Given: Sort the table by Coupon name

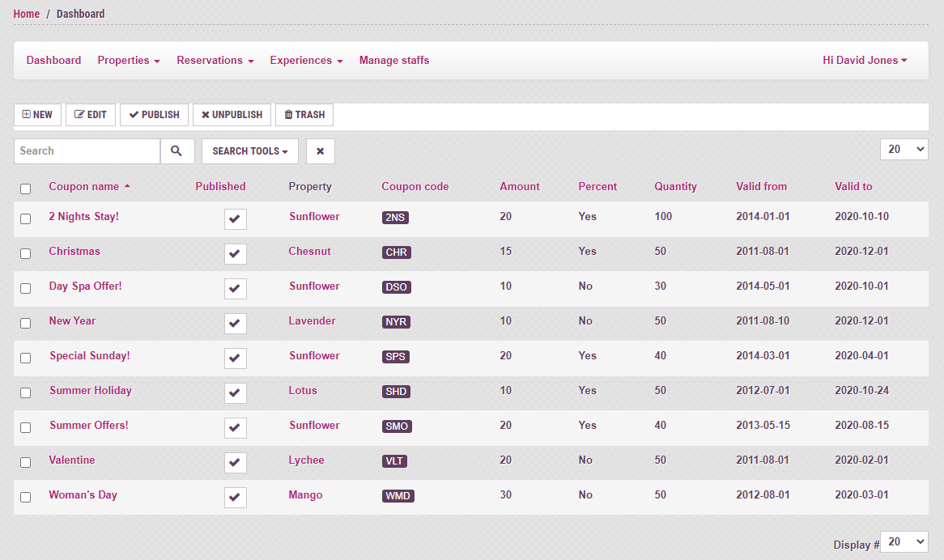Looking at the screenshot, I should click(x=84, y=187).
